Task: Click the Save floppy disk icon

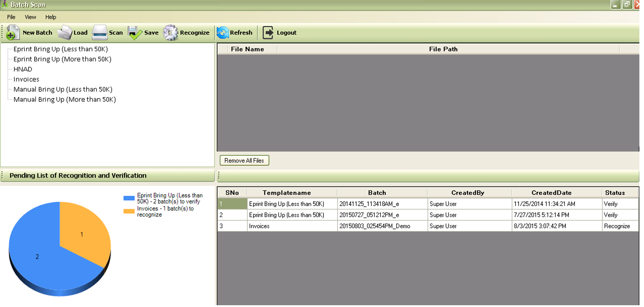Action: 135,33
